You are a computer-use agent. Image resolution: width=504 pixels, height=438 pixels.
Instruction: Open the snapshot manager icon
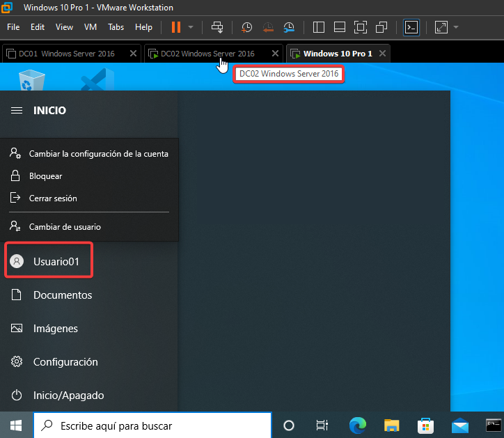coord(289,27)
